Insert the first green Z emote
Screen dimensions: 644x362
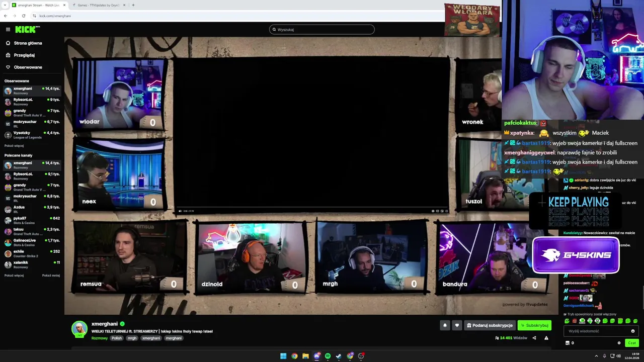(x=567, y=321)
